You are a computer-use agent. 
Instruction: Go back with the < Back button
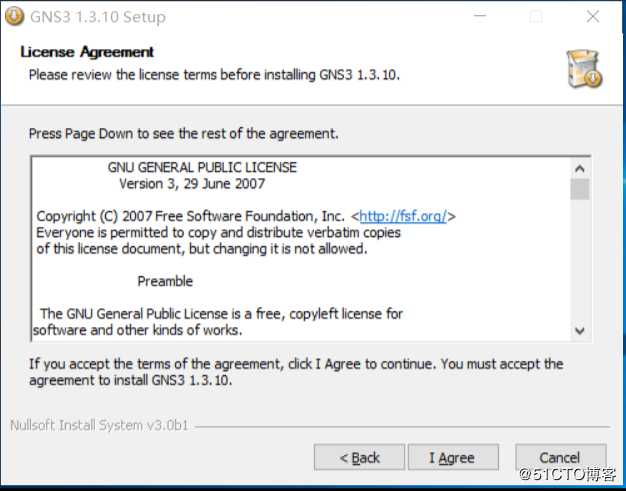click(x=359, y=458)
